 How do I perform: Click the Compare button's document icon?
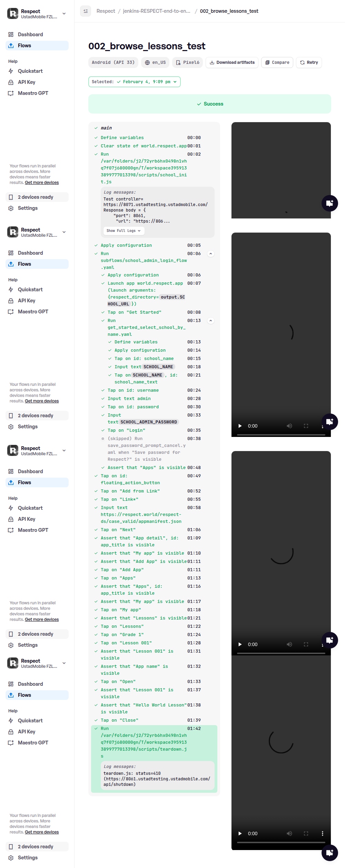[267, 62]
